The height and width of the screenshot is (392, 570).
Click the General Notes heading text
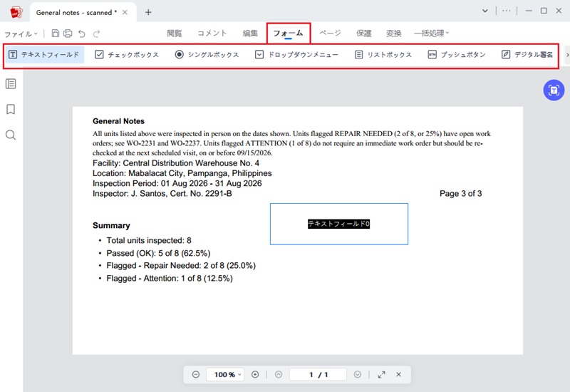pyautogui.click(x=118, y=121)
